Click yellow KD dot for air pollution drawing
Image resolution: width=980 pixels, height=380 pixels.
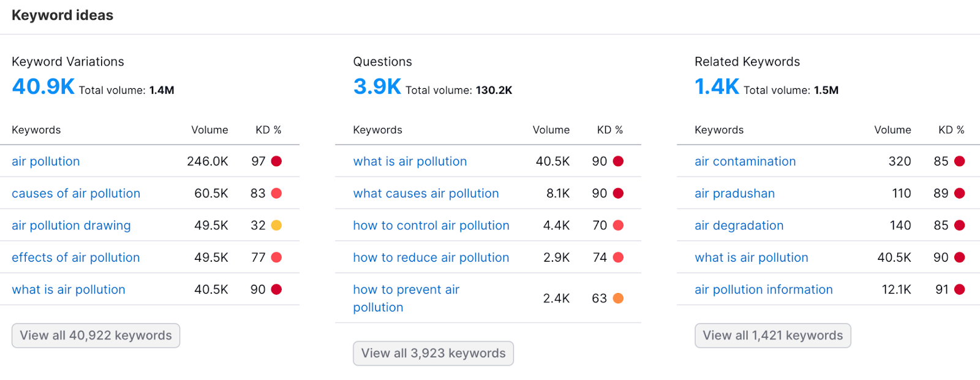[276, 226]
